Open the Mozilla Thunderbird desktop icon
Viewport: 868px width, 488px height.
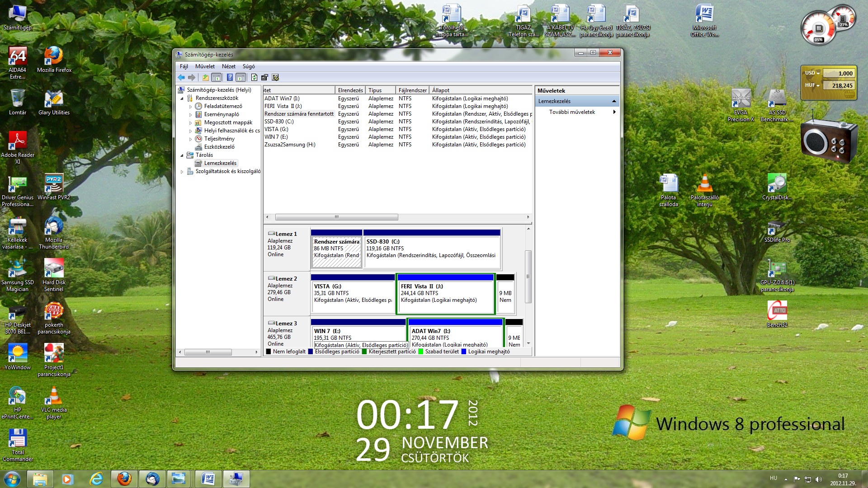(x=54, y=233)
